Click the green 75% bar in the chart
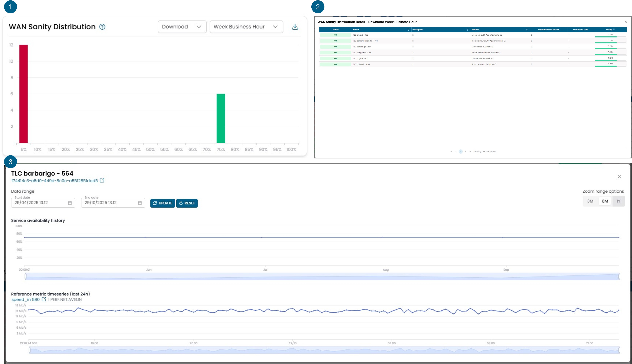The image size is (632, 364). pos(221,118)
